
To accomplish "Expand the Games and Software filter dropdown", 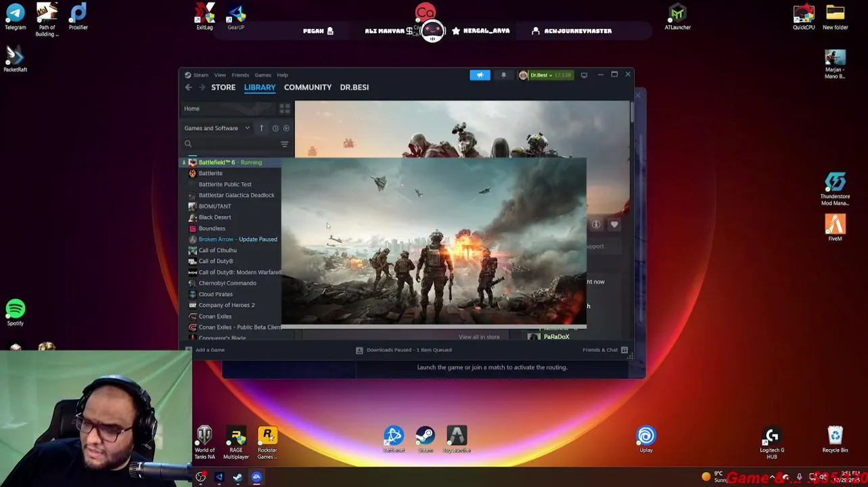I will 216,128.
